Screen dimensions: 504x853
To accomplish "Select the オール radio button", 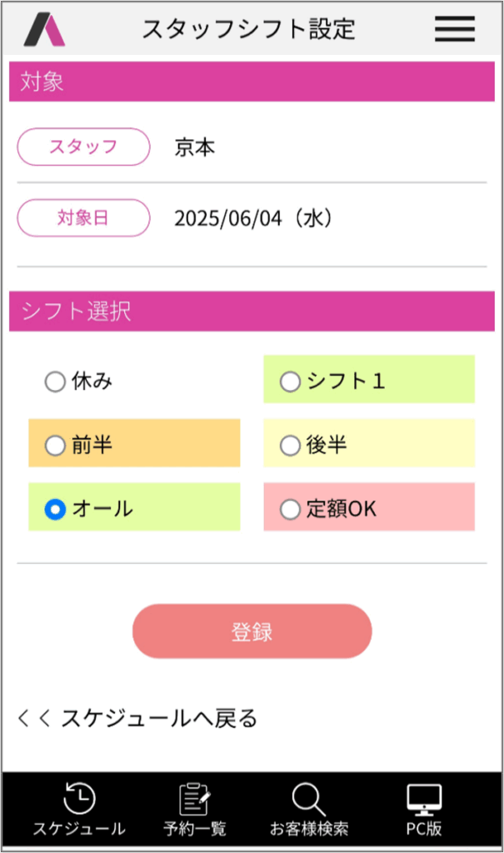I will tap(55, 509).
